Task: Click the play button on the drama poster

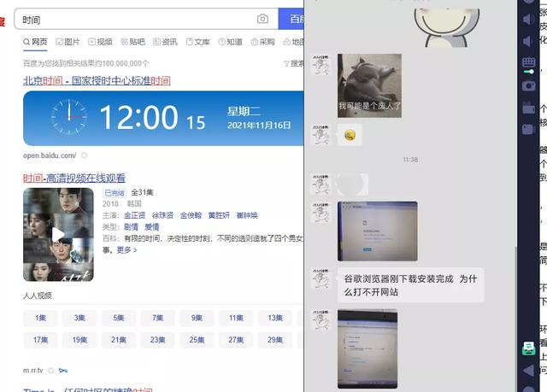Action: 58,235
